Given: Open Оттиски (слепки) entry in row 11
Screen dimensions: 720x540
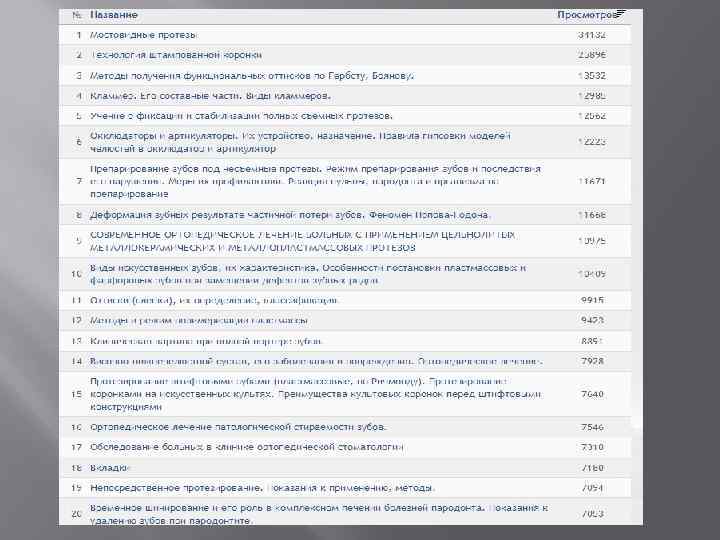Looking at the screenshot, I should 214,300.
